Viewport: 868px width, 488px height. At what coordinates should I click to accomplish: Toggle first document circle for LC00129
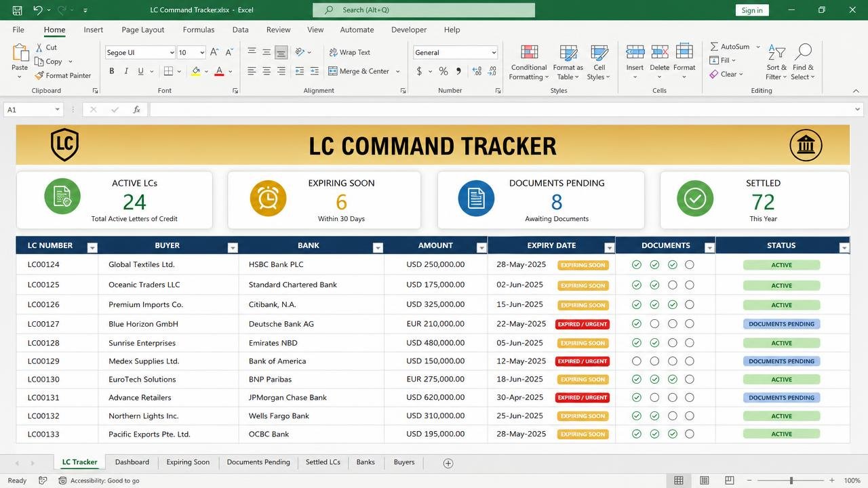pos(637,361)
